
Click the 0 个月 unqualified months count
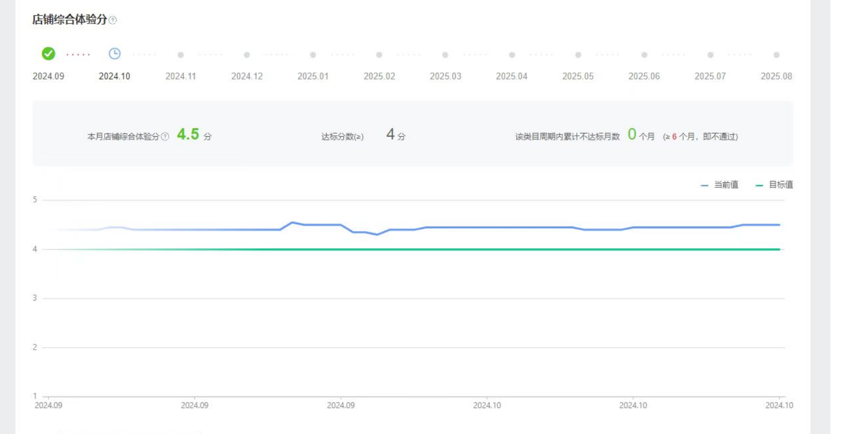click(x=632, y=135)
